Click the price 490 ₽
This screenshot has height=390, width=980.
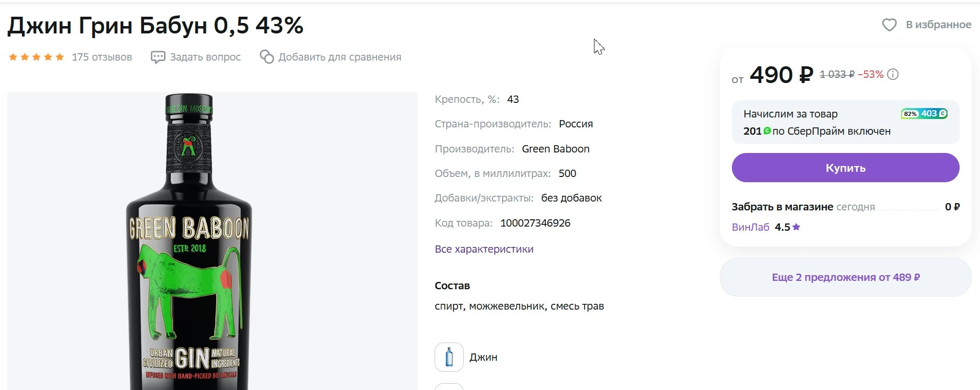[781, 75]
